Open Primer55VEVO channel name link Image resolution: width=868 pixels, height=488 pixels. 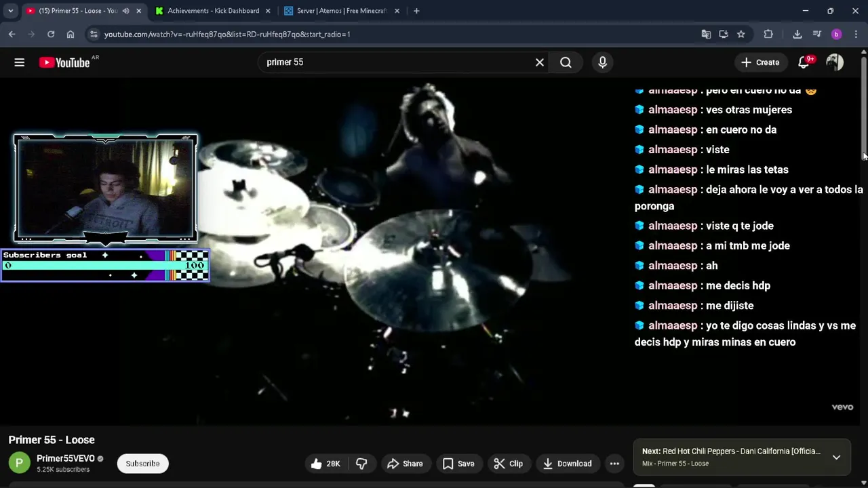tap(66, 459)
